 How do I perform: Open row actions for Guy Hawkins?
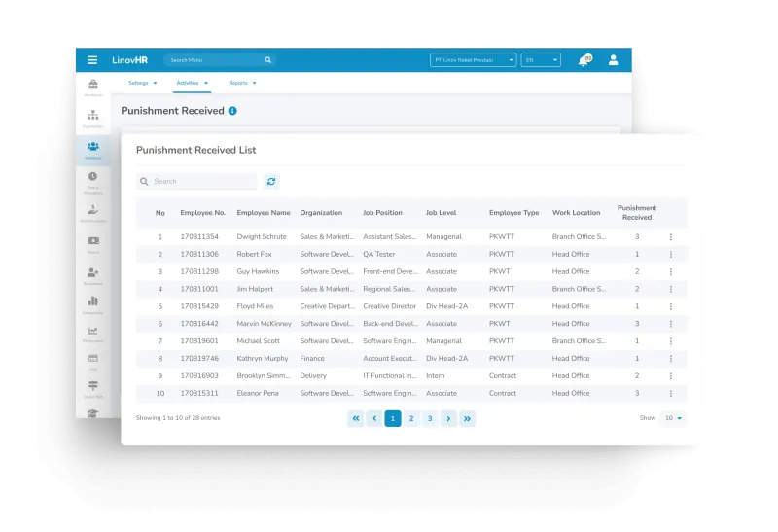671,272
